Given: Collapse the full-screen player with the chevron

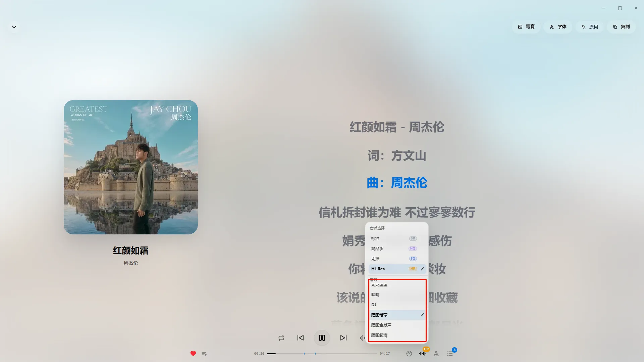Looking at the screenshot, I should coord(14,27).
